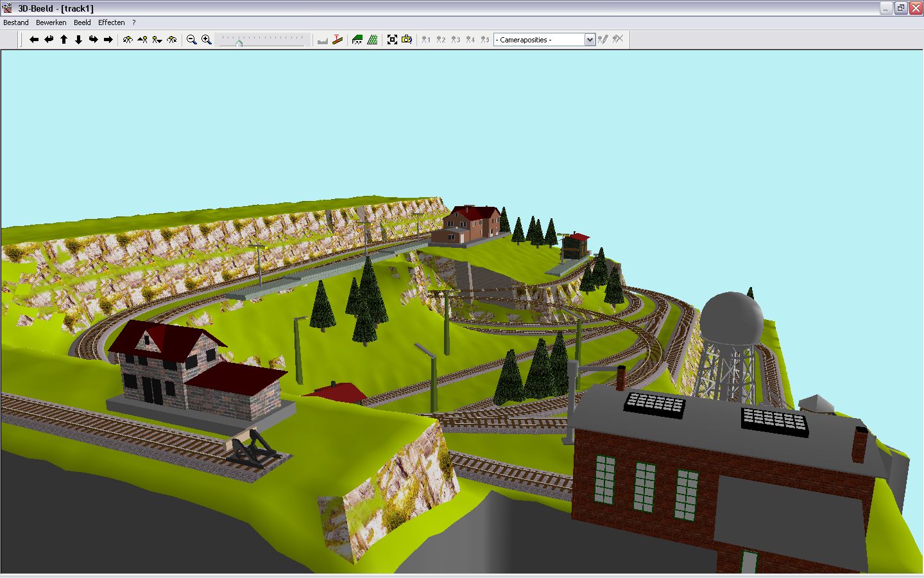Click the application icon in title bar
The image size is (924, 578).
pyautogui.click(x=8, y=8)
